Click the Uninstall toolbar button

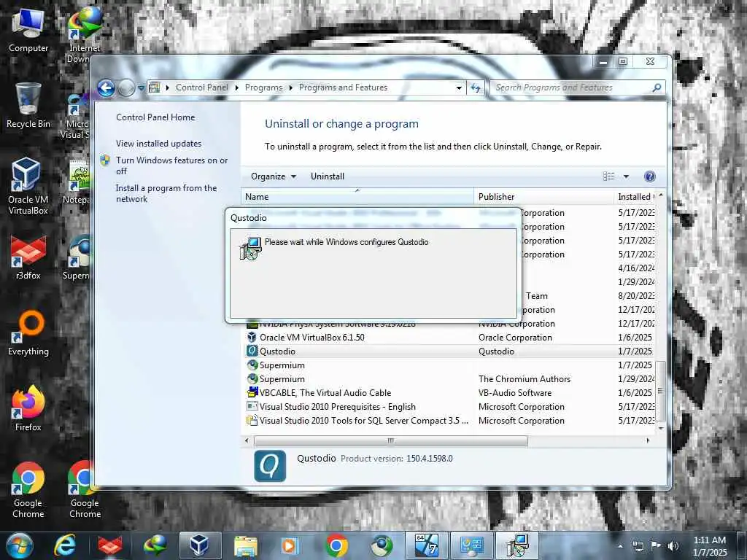click(328, 176)
